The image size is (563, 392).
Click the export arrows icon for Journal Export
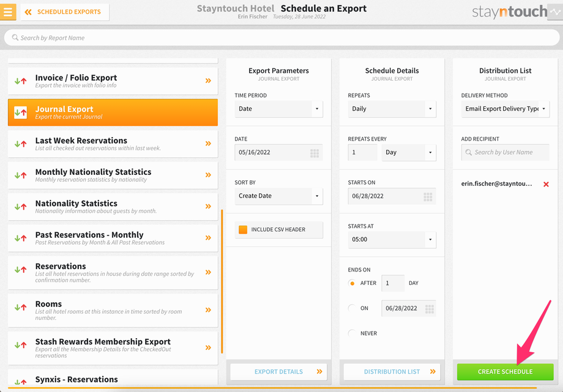20,113
